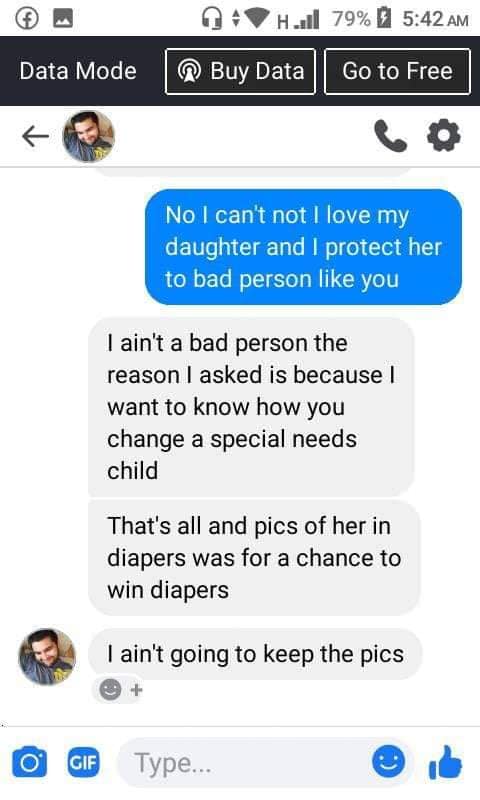Viewport: 480px width, 800px height.
Task: Start a voice call with the phone icon
Action: coord(390,136)
